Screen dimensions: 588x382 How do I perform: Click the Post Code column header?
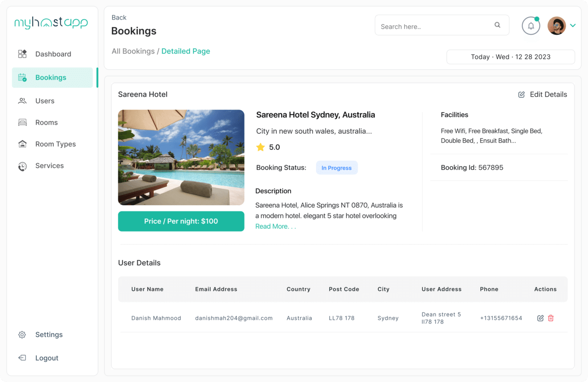click(x=344, y=289)
